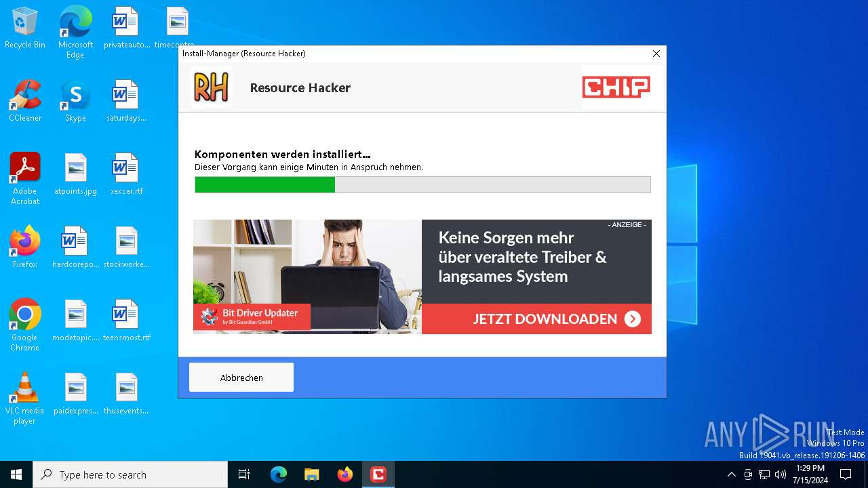The width and height of the screenshot is (868, 488).
Task: Close the Install-Manager window
Action: 656,54
